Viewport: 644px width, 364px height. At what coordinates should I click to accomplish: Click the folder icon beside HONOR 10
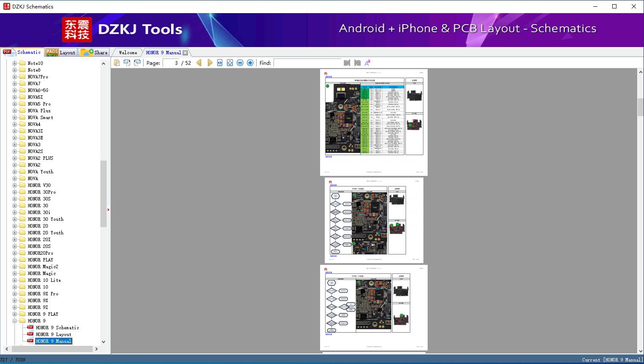point(22,287)
